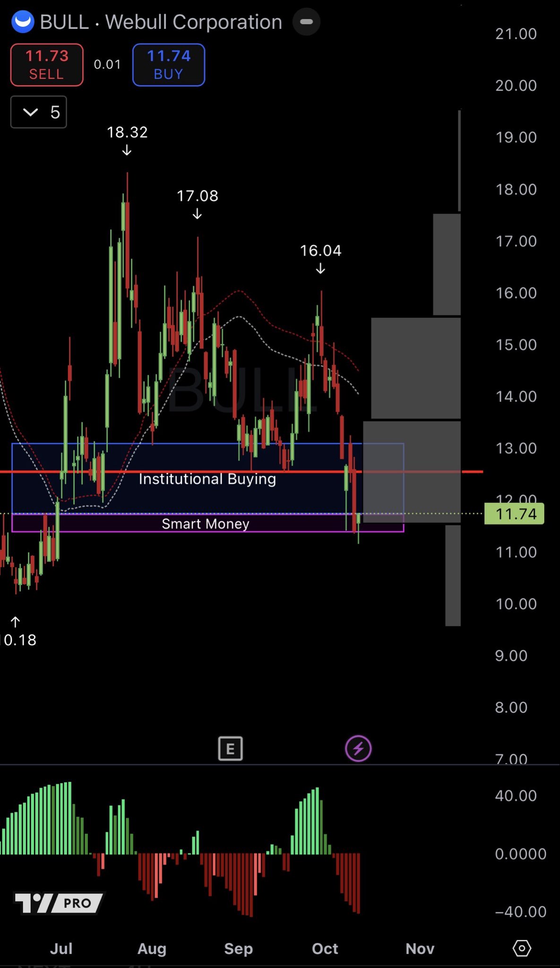Viewport: 560px width, 968px height.
Task: Open the BULL · Webull Corporation symbol title
Action: [x=161, y=22]
